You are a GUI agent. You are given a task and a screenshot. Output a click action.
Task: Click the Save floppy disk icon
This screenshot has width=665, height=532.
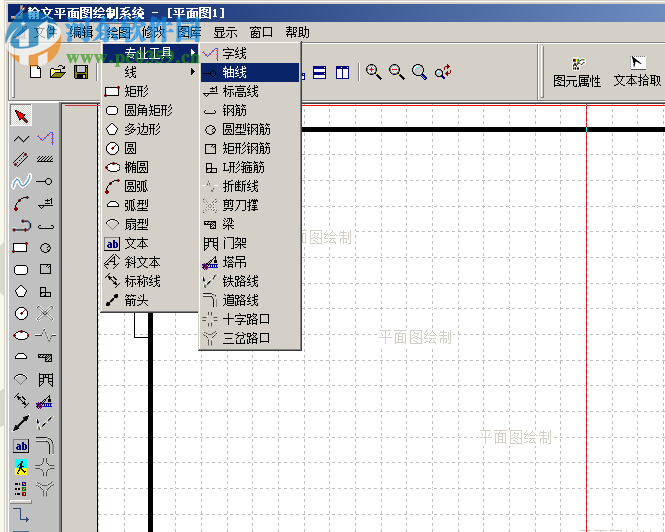pyautogui.click(x=81, y=72)
